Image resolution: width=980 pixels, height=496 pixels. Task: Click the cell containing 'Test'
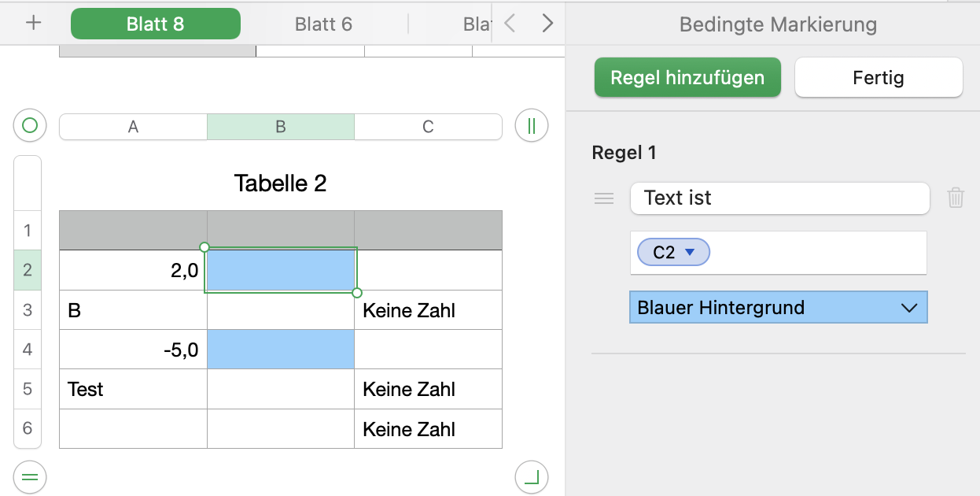coord(133,389)
